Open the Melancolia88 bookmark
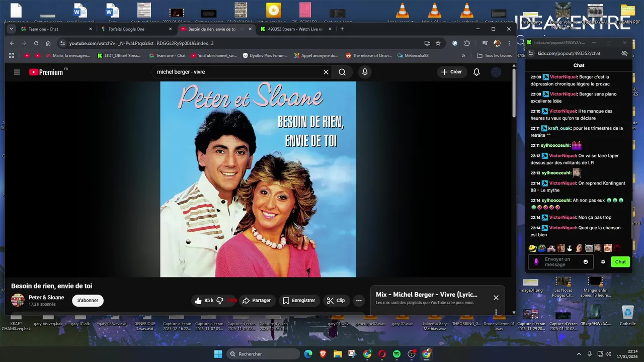The width and height of the screenshot is (644, 362). point(412,55)
